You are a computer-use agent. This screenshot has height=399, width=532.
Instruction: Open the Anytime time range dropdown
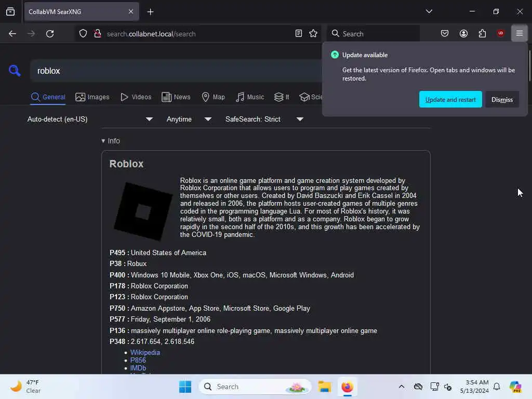tap(189, 119)
